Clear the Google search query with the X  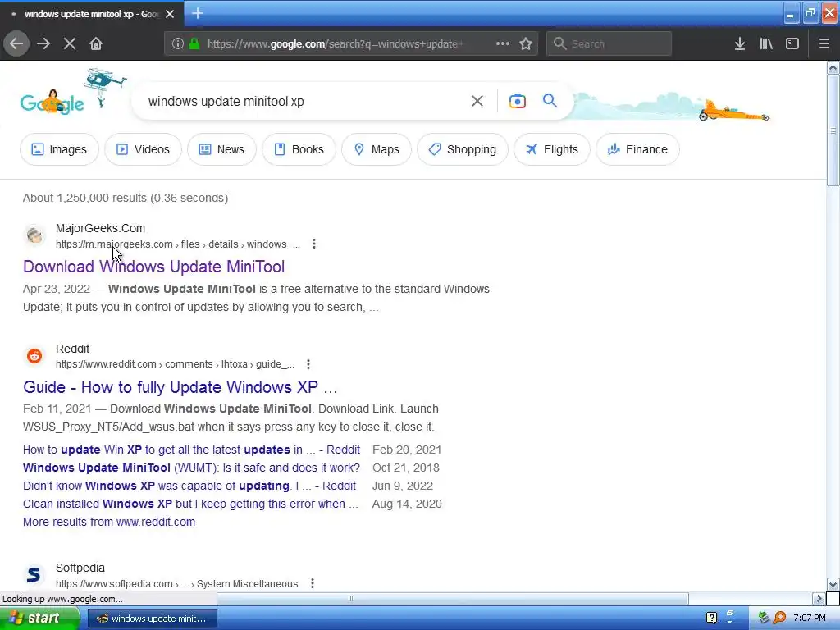pos(477,101)
